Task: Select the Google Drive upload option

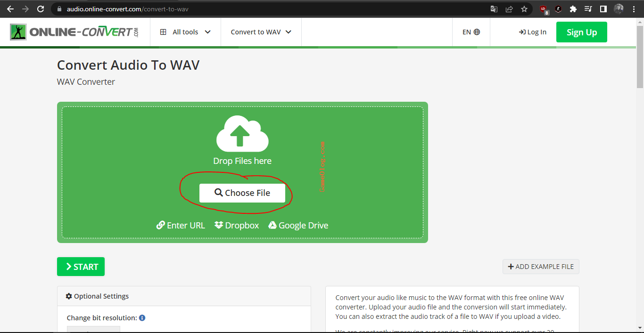Action: click(298, 226)
